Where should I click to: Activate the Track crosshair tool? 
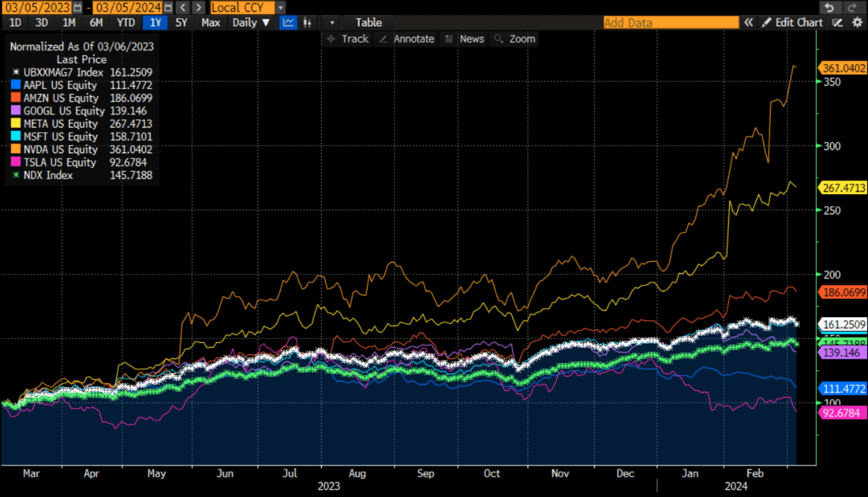point(347,38)
